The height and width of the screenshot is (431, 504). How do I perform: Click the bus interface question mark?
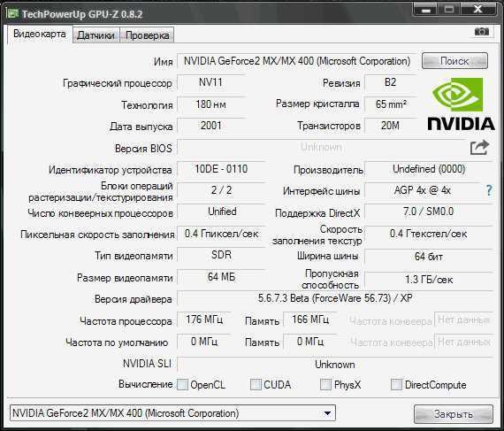tap(489, 190)
